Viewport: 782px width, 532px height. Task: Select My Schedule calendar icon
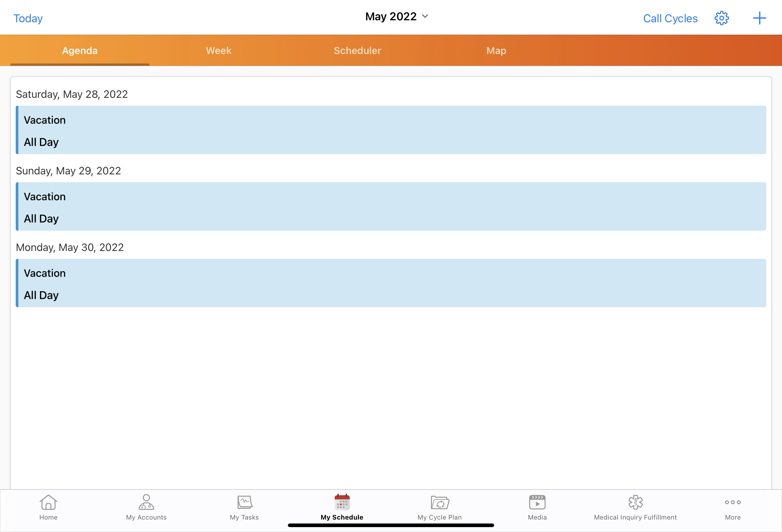point(342,503)
